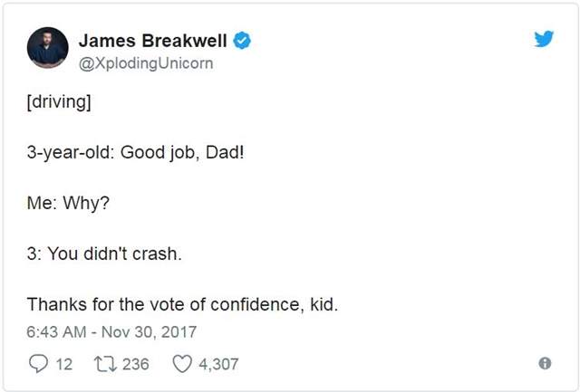Click the retweet count 236
Image resolution: width=580 pixels, height=392 pixels.
135,364
